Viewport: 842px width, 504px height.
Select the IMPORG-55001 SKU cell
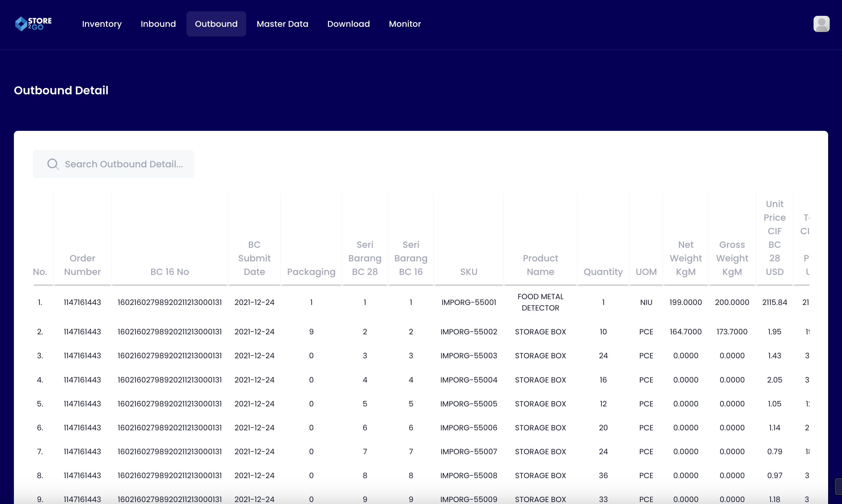(x=468, y=302)
